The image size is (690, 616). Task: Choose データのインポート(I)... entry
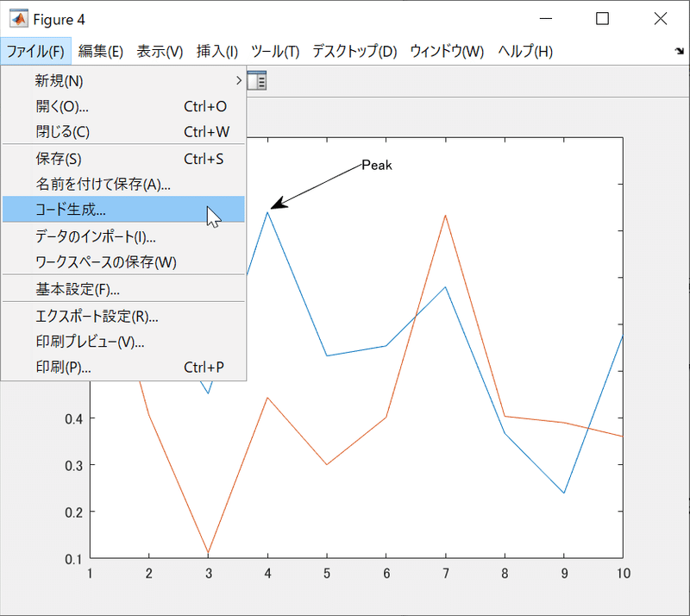[x=123, y=236]
